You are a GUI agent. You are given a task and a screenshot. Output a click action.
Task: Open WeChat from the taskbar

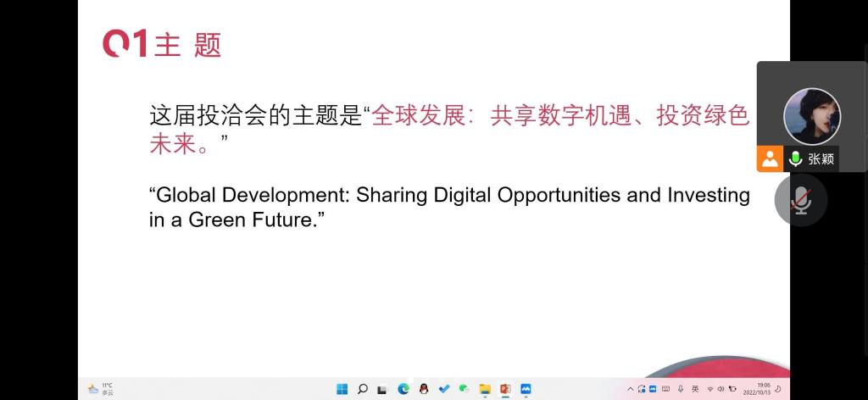click(x=465, y=389)
